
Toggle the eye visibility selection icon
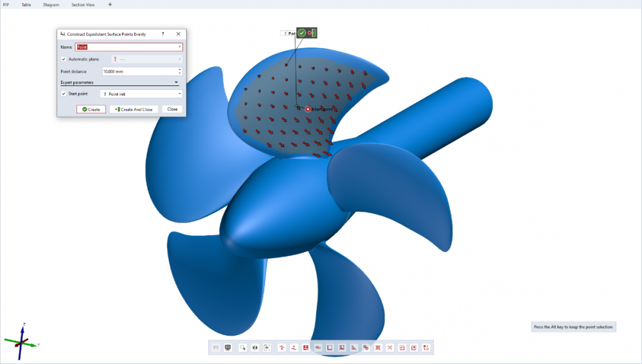pos(267,348)
